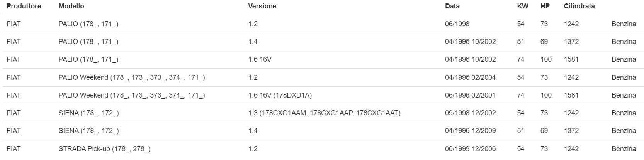Click the Produttore column header
Image resolution: width=644 pixels, height=160 pixels.
[24, 6]
